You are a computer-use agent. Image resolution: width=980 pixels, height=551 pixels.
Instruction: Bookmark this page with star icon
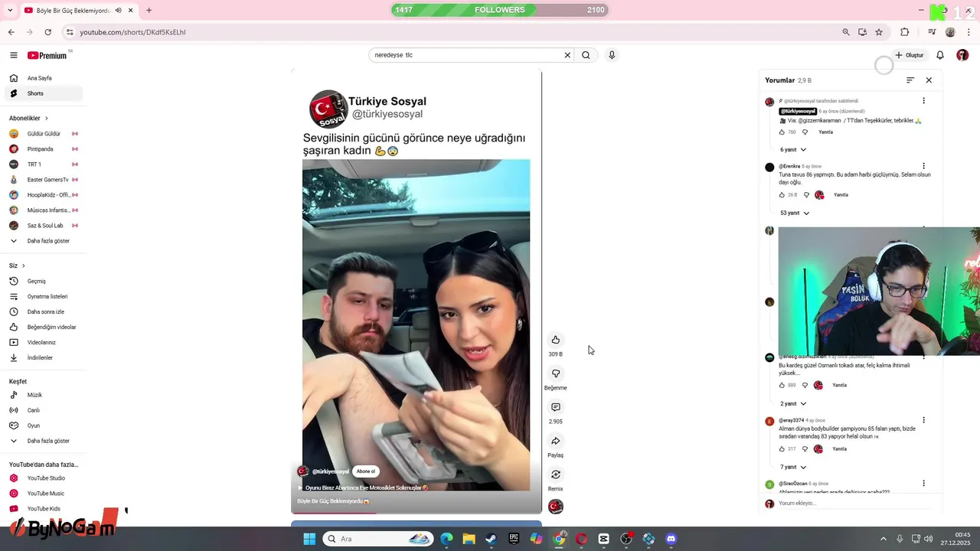pyautogui.click(x=879, y=32)
